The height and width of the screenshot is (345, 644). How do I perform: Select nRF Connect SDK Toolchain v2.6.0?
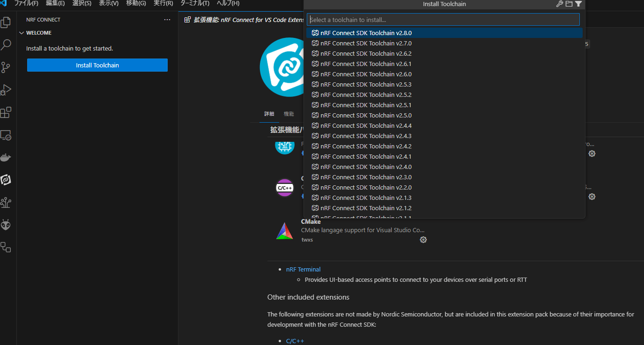click(x=444, y=74)
